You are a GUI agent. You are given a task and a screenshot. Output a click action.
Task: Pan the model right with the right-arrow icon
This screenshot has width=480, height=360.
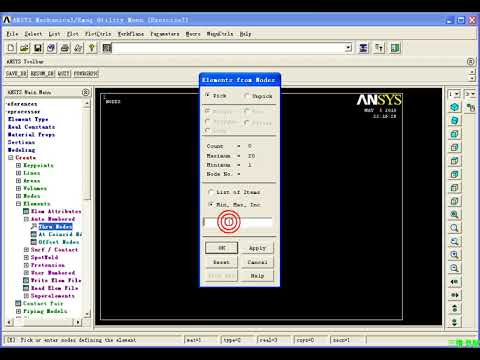(454, 295)
